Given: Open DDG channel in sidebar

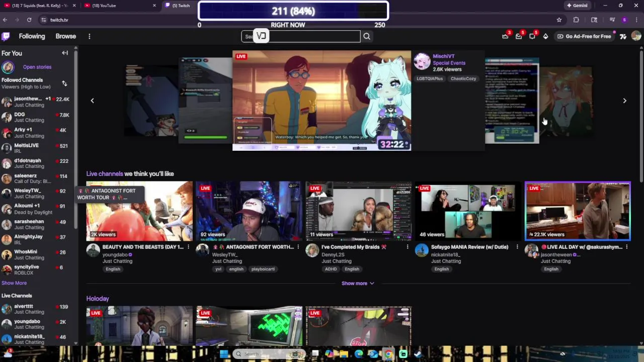Looking at the screenshot, I should tap(38, 117).
